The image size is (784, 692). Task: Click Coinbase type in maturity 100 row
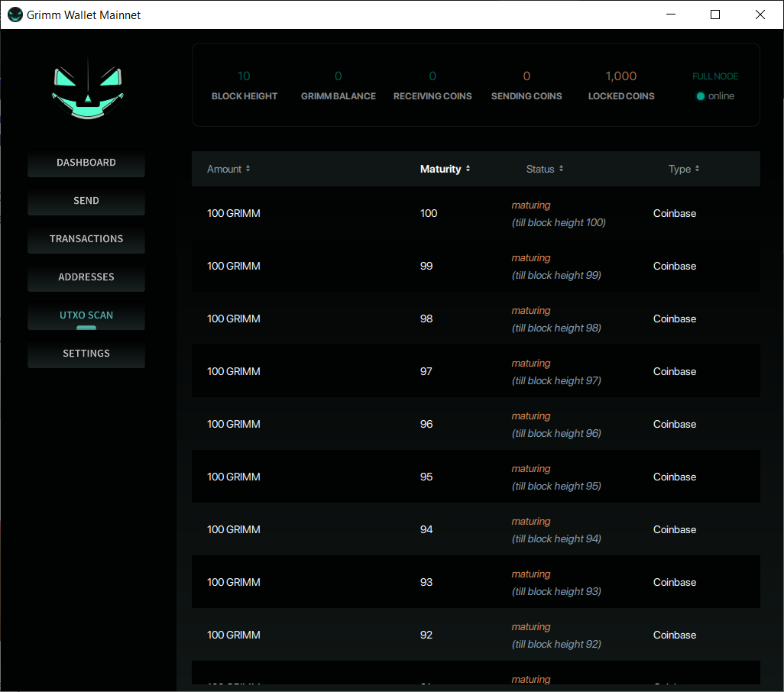click(x=675, y=213)
